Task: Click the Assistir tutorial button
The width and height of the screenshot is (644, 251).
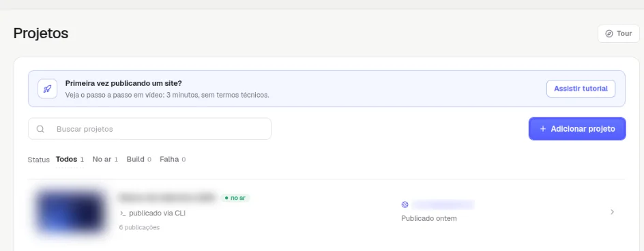Action: [581, 89]
